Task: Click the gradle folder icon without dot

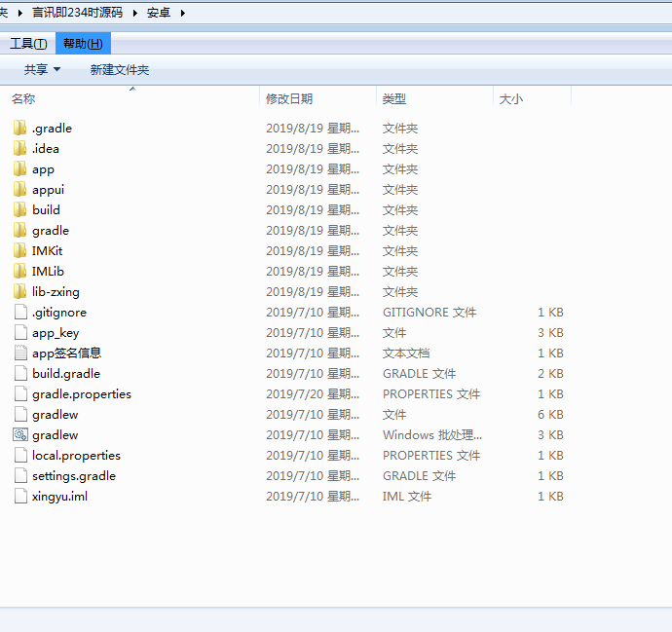Action: click(20, 230)
